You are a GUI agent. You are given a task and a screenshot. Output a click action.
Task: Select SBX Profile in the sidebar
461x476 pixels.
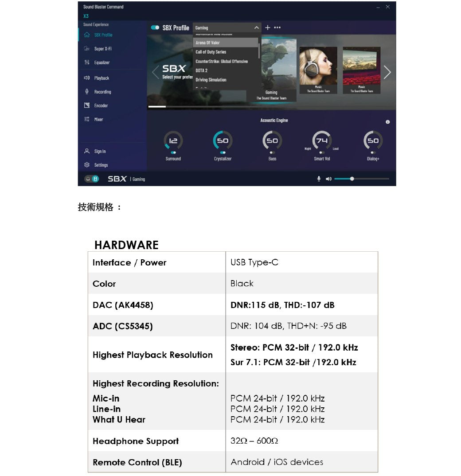click(103, 35)
